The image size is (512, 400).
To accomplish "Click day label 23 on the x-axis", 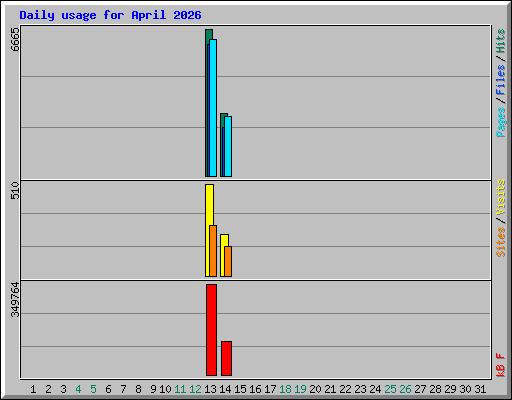I will tap(360, 389).
